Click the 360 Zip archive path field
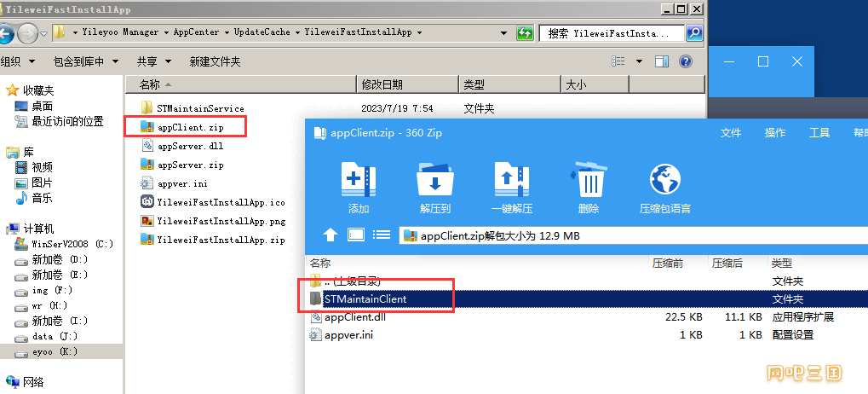The image size is (868, 394). click(633, 235)
